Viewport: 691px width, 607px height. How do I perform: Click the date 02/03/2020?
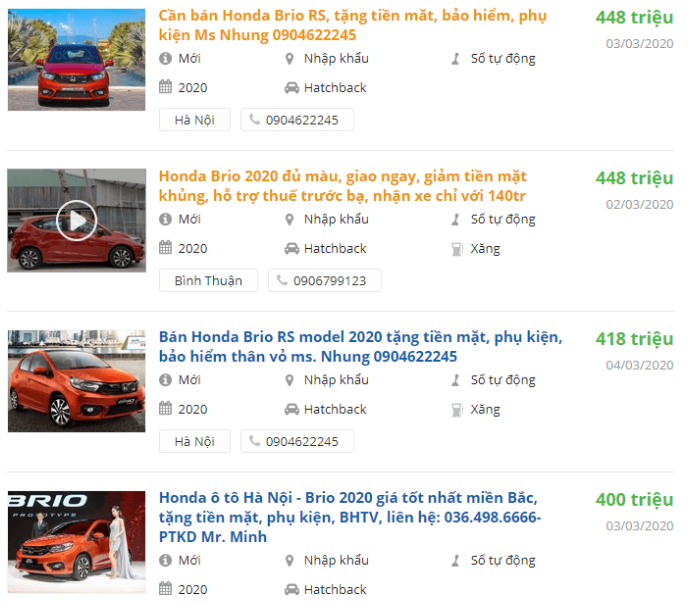coord(639,205)
